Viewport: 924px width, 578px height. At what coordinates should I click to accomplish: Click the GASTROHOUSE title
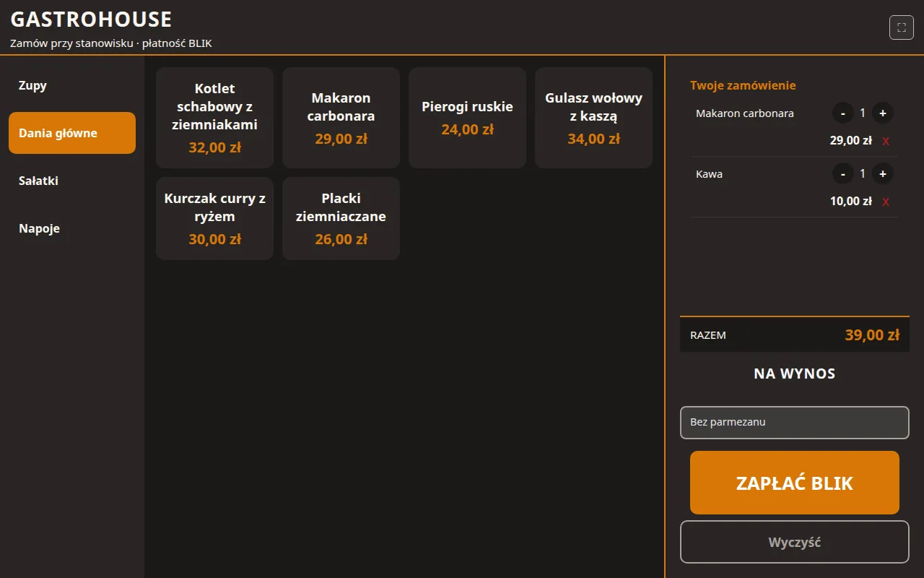point(91,20)
